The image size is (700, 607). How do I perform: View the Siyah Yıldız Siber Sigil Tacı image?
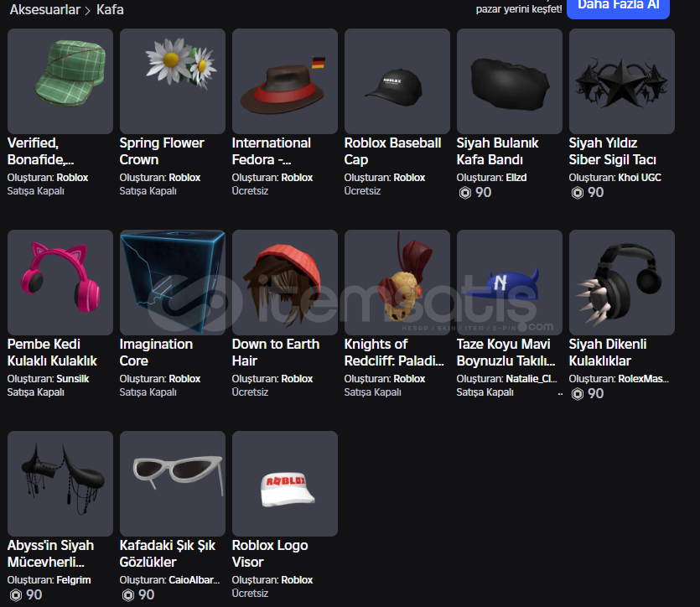click(622, 81)
